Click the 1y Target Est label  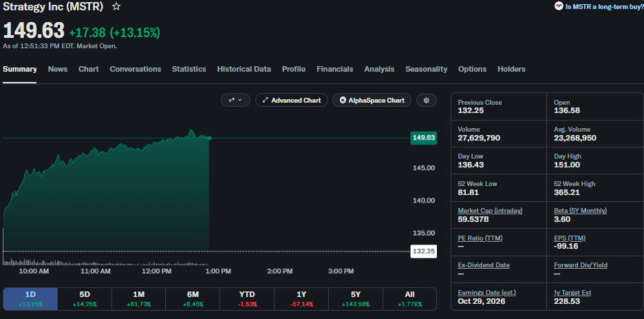572,293
